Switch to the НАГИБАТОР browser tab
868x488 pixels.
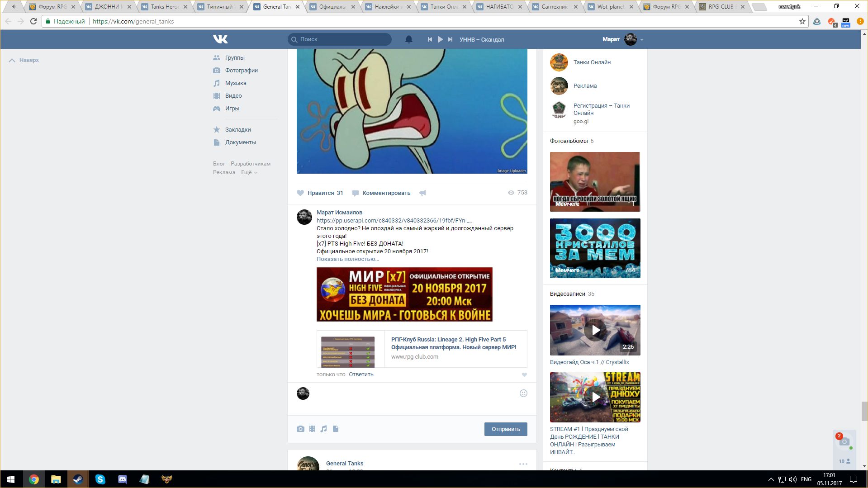pyautogui.click(x=499, y=7)
